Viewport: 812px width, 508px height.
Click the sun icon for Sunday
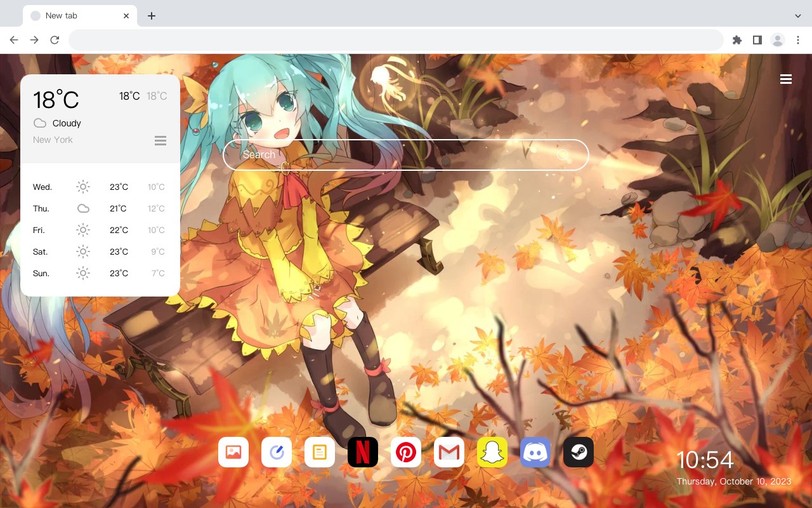click(83, 273)
